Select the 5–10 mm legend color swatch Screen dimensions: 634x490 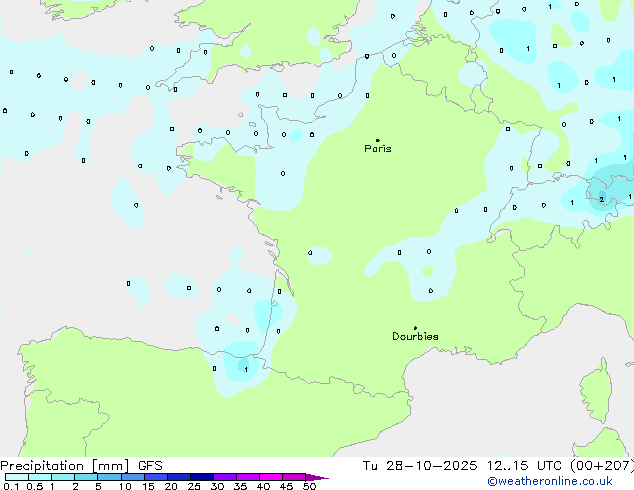tap(109, 477)
